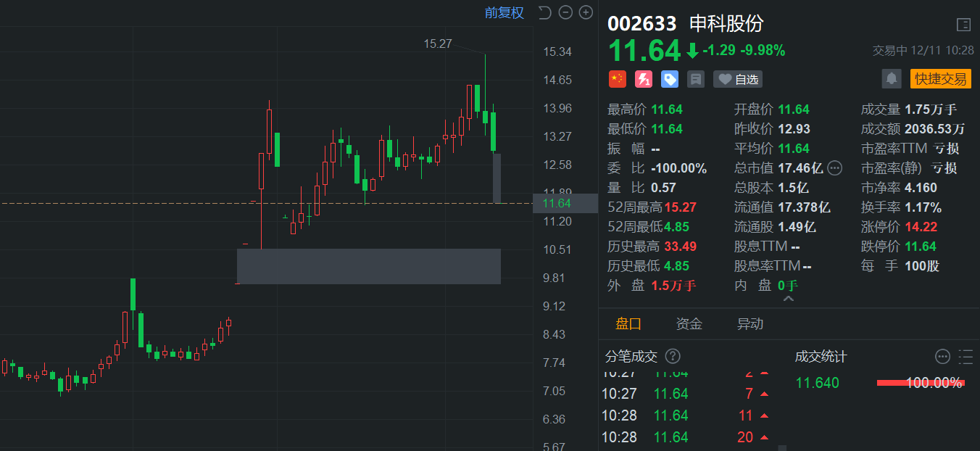Click the China flag market icon
The height and width of the screenshot is (451, 980).
617,79
